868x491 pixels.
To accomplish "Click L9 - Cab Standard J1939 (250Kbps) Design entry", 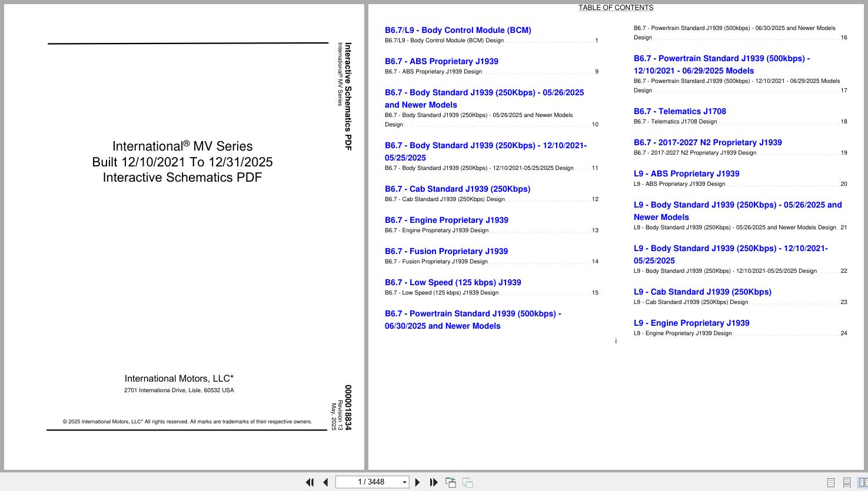I will (740, 302).
